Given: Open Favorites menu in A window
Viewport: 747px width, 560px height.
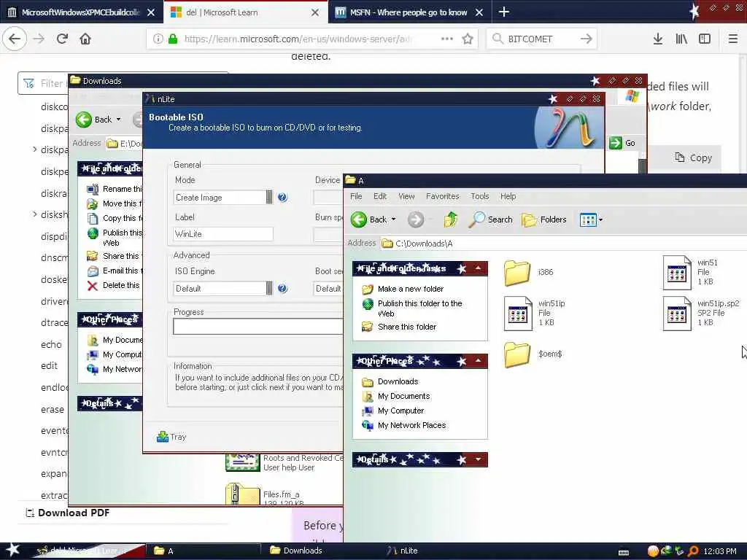Looking at the screenshot, I should pos(443,196).
